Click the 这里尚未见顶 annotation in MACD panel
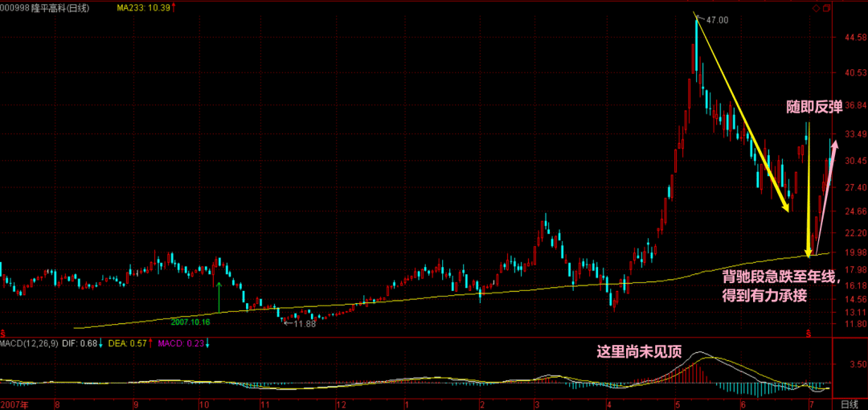 pyautogui.click(x=638, y=351)
